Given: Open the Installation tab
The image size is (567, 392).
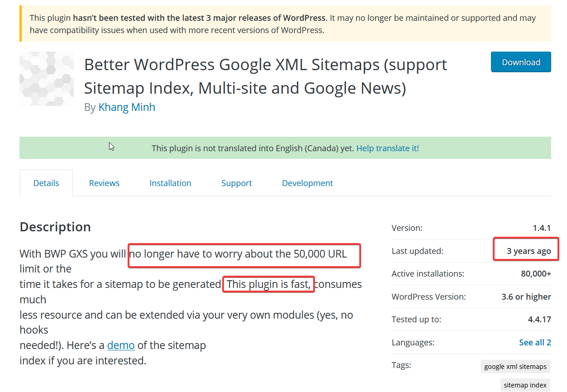Looking at the screenshot, I should click(171, 183).
